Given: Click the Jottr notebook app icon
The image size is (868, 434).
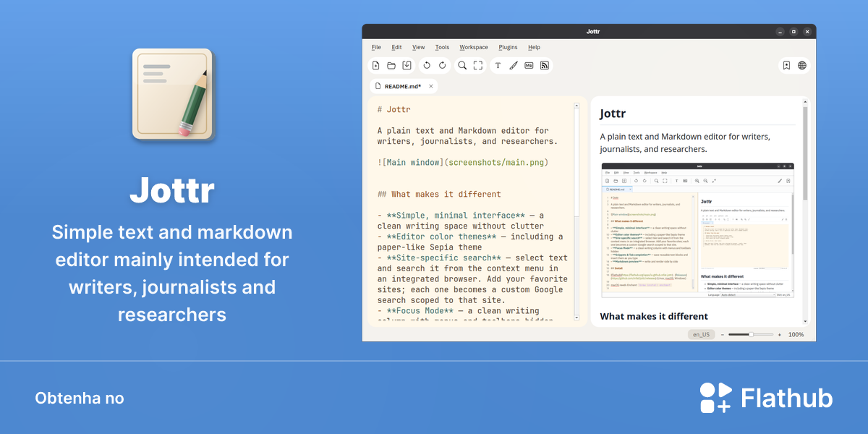Looking at the screenshot, I should tap(174, 93).
